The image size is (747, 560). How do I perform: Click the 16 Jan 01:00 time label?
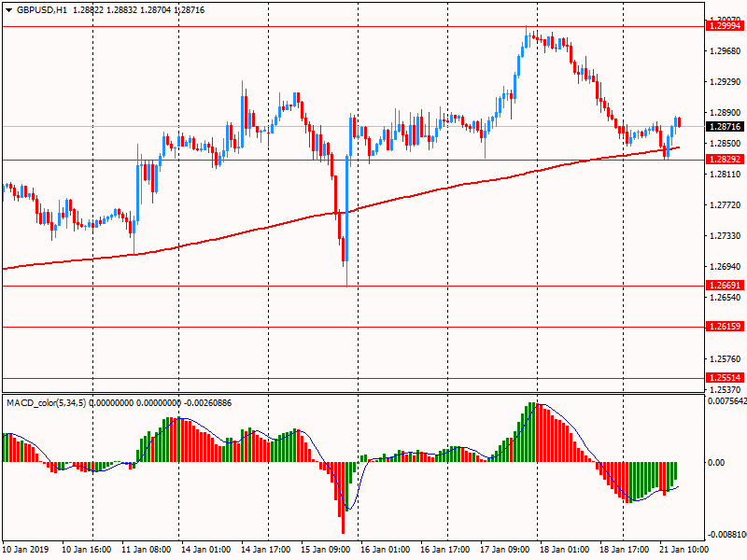(386, 549)
